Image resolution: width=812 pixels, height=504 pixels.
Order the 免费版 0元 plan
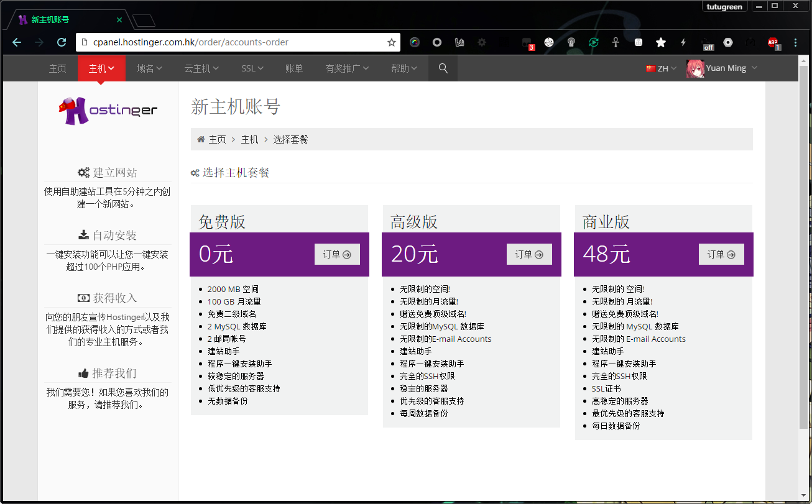click(x=337, y=254)
